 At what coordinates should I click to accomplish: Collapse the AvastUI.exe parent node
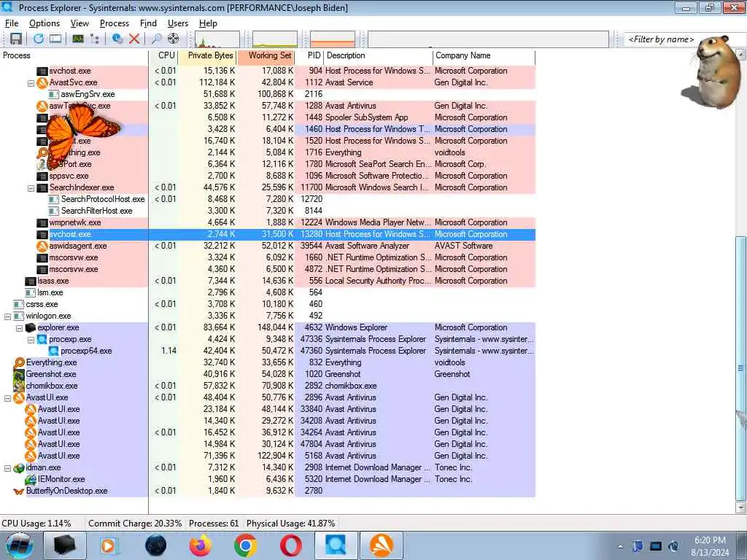tap(7, 399)
